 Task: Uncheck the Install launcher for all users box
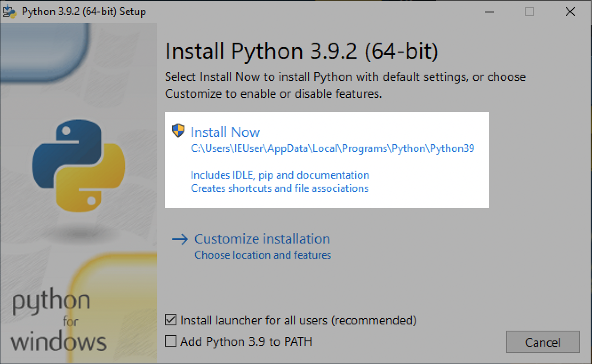[170, 320]
